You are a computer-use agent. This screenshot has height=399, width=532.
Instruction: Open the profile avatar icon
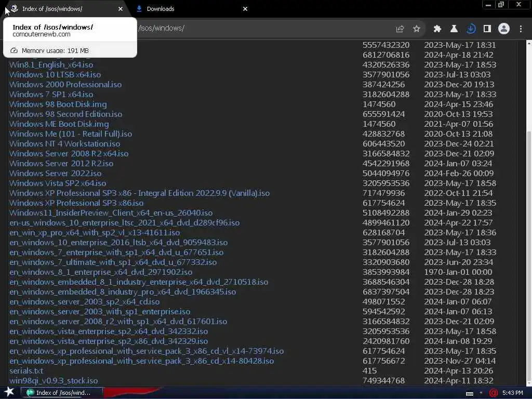coord(504,29)
